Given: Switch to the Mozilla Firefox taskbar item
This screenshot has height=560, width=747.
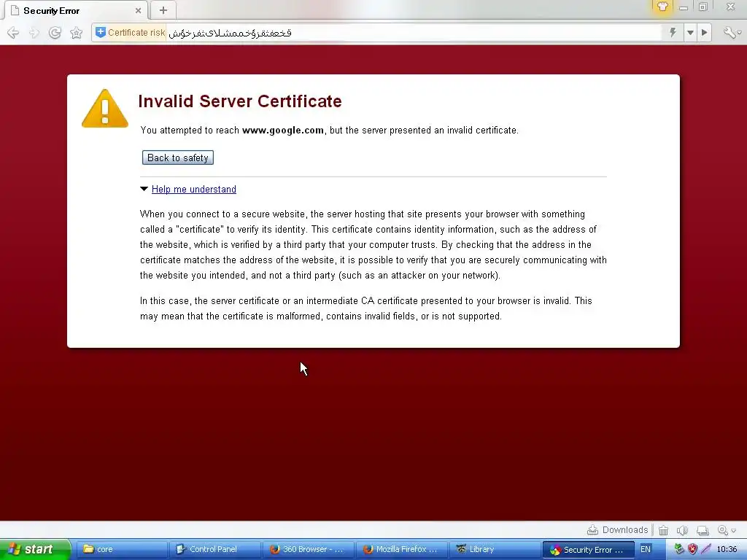Looking at the screenshot, I should click(x=401, y=549).
